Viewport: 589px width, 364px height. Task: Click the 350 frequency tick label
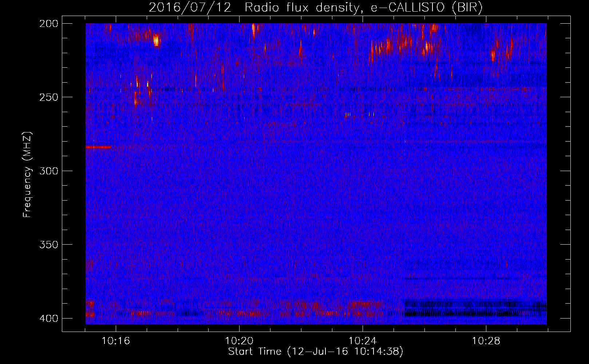(x=48, y=245)
